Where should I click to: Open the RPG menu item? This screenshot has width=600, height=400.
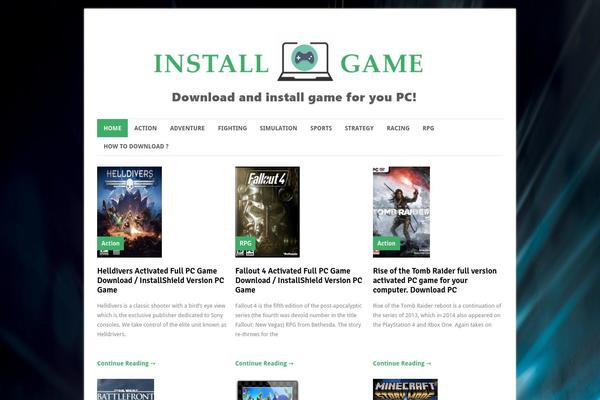(428, 128)
